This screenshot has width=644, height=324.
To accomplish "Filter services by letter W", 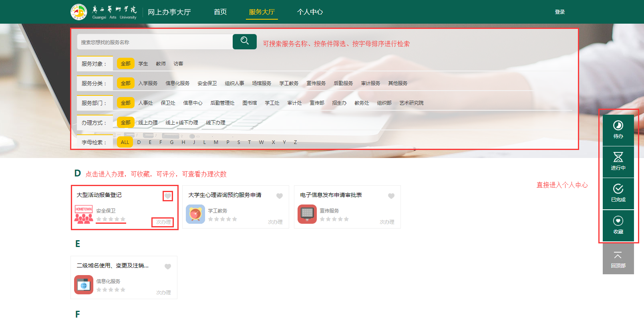I will click(x=262, y=142).
